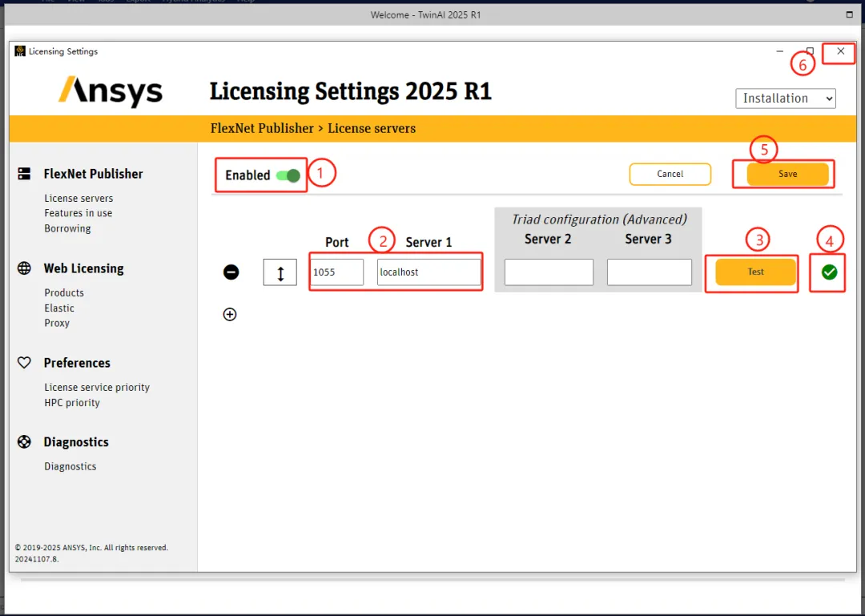Remove server row with minus icon
Screen dimensions: 865x616
pyautogui.click(x=231, y=272)
